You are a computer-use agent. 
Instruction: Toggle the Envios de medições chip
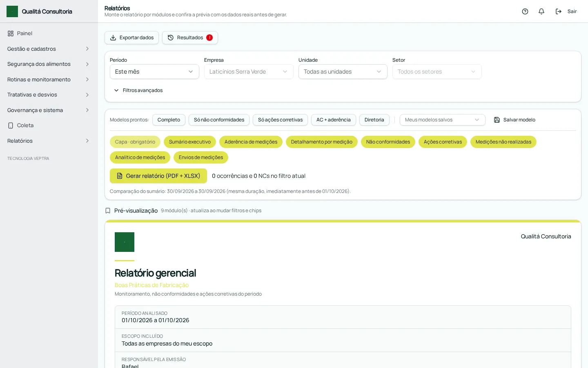(x=201, y=157)
